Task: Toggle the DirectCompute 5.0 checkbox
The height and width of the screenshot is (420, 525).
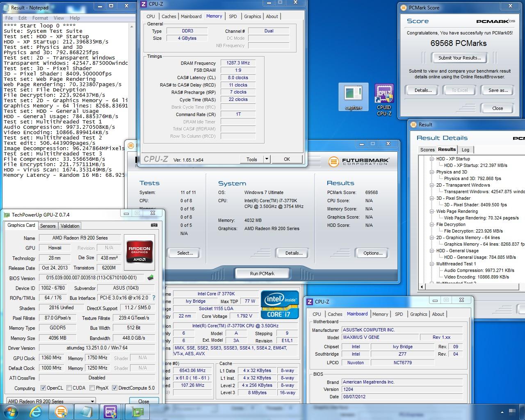Action: pyautogui.click(x=114, y=388)
